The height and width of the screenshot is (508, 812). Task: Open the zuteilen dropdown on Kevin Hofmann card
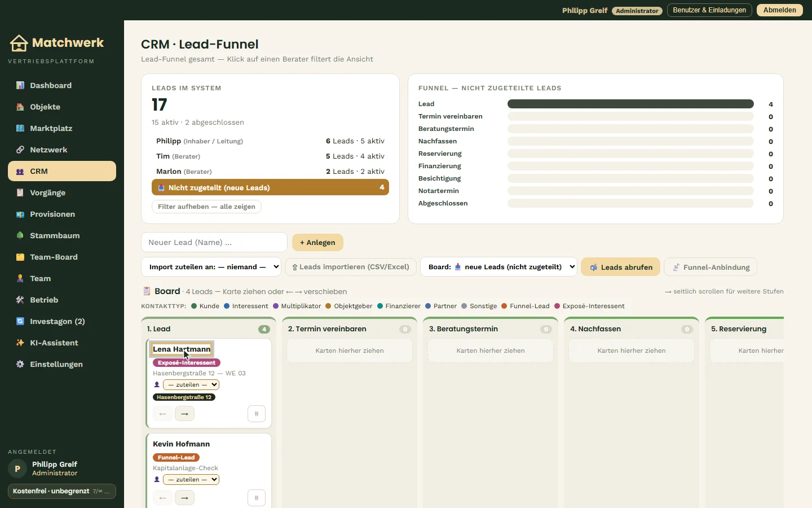coord(191,480)
